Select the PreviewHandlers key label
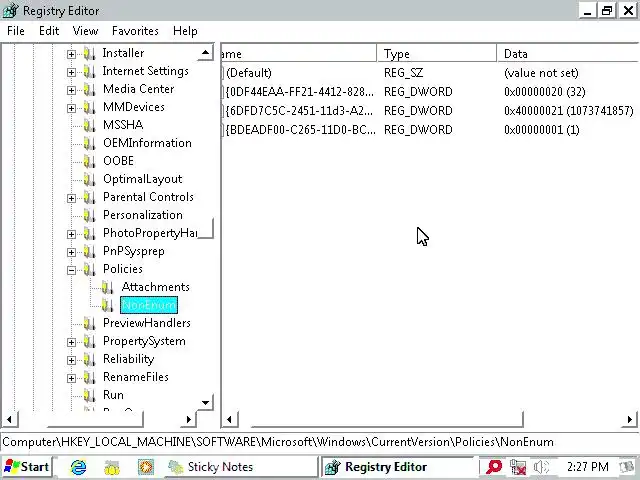Image resolution: width=640 pixels, height=480 pixels. click(x=147, y=323)
